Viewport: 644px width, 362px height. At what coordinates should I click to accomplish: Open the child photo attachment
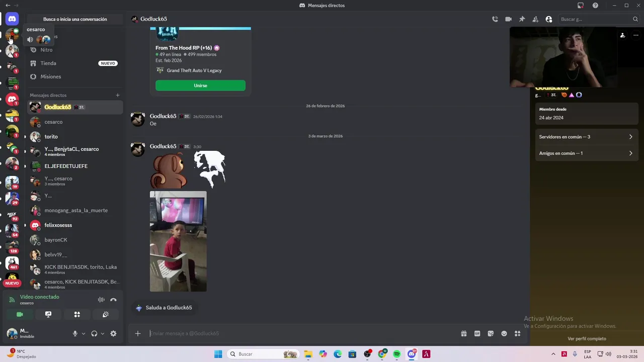tap(178, 241)
